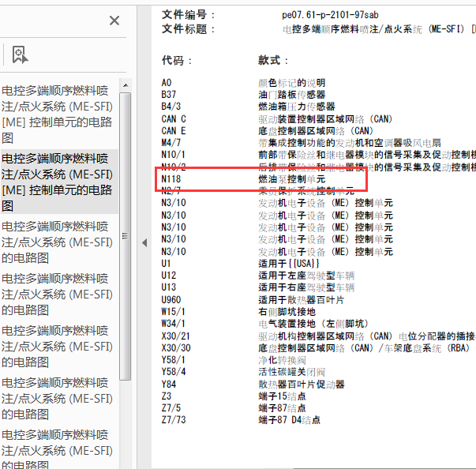Select code N118
This screenshot has width=476, height=469.
pos(171,179)
